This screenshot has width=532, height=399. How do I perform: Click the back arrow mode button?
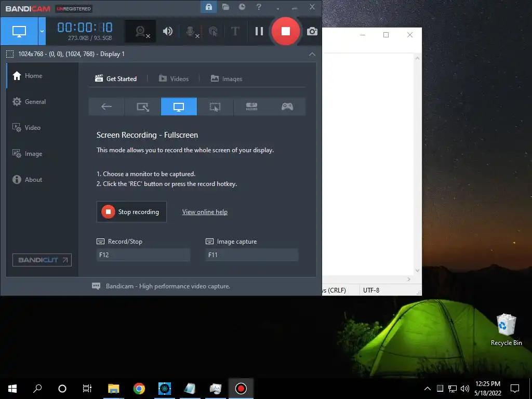(x=107, y=107)
